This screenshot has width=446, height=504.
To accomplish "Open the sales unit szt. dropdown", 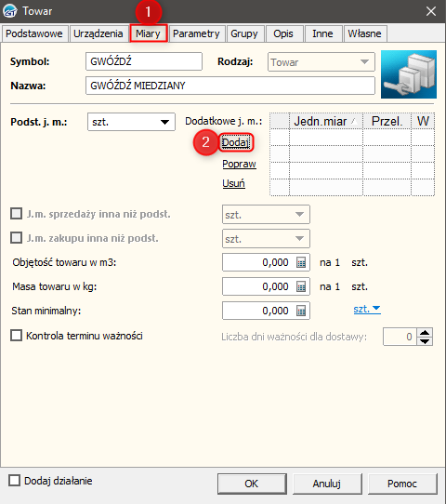I will [266, 215].
